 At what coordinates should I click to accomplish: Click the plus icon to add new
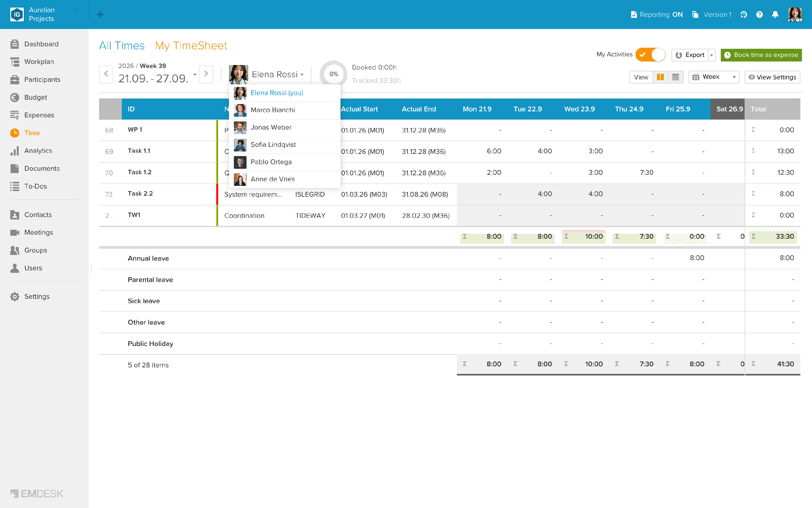click(100, 14)
